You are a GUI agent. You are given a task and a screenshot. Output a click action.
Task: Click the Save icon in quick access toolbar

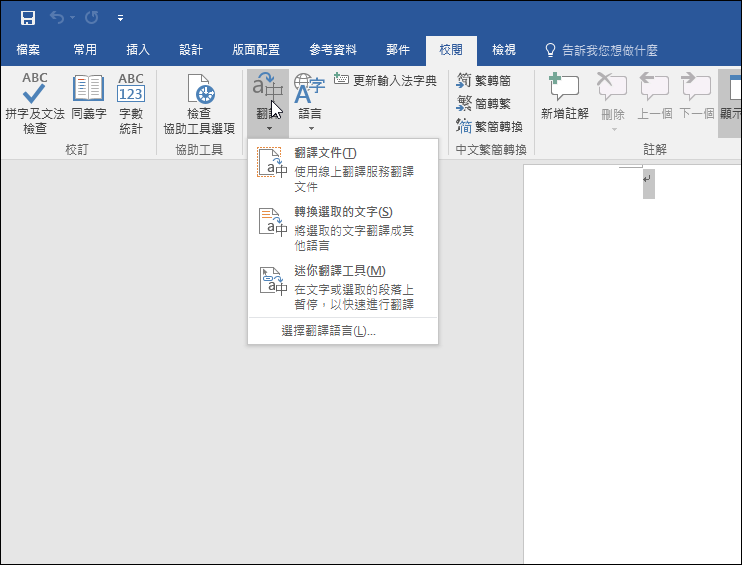coord(28,18)
